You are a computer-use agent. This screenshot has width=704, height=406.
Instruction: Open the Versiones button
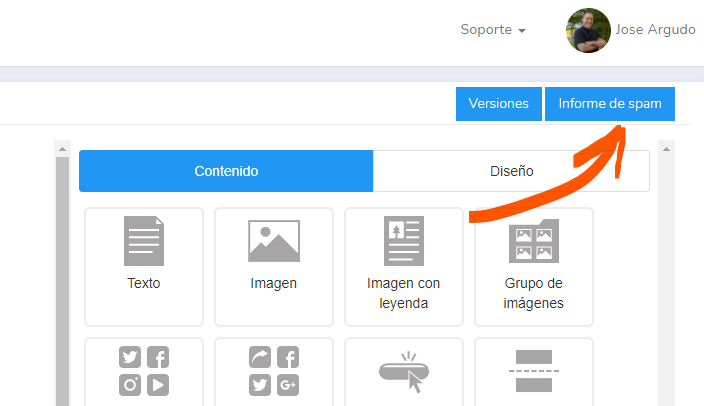(499, 104)
